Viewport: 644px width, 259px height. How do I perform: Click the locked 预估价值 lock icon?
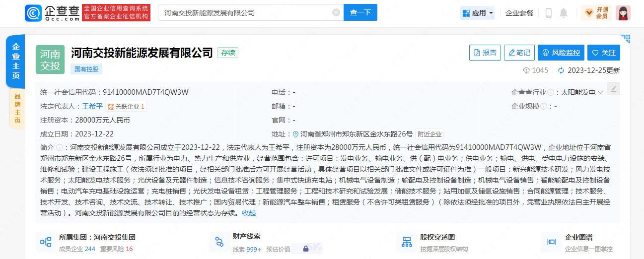pos(306,249)
